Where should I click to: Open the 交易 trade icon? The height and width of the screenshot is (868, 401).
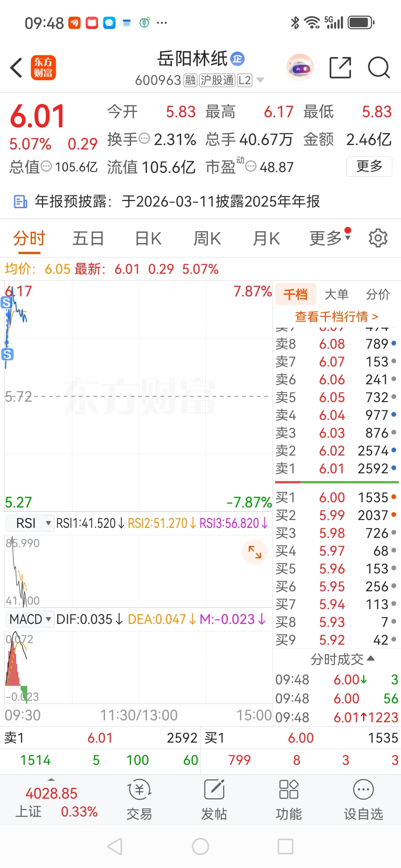tap(139, 799)
